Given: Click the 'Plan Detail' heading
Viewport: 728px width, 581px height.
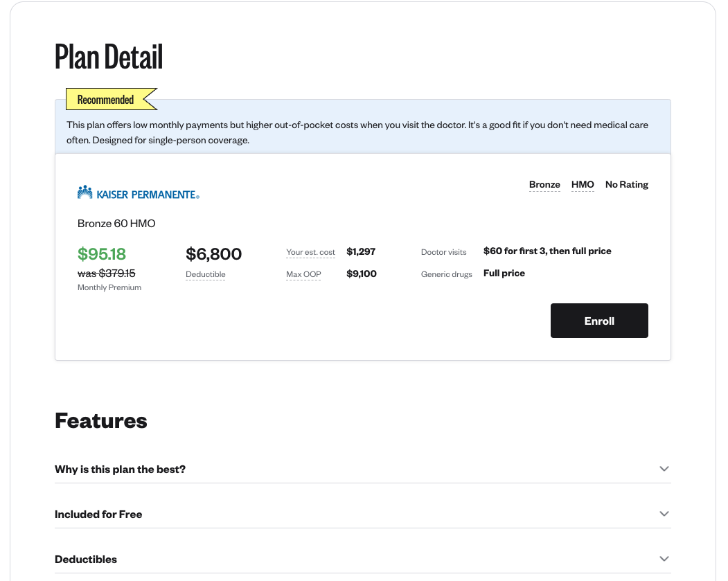Looking at the screenshot, I should (109, 57).
